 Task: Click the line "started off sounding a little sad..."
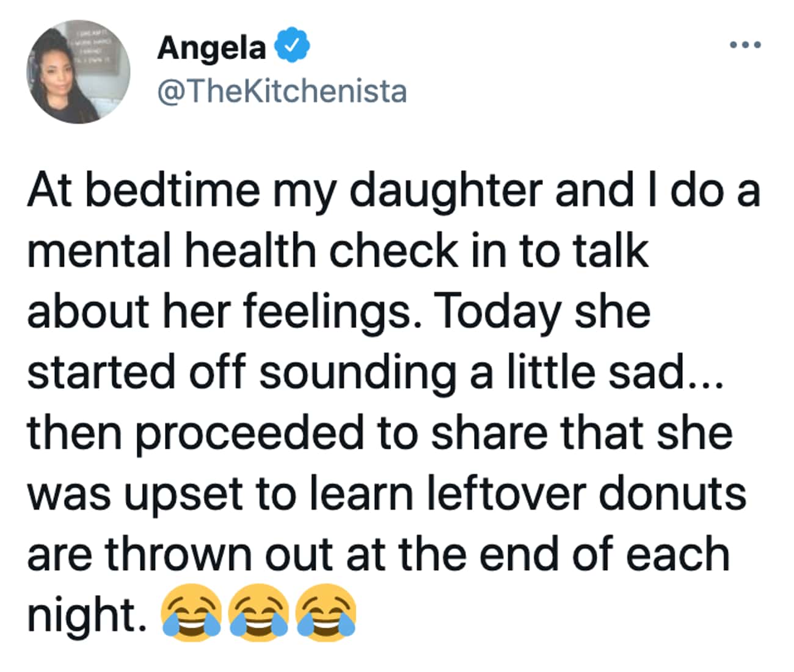[375, 372]
